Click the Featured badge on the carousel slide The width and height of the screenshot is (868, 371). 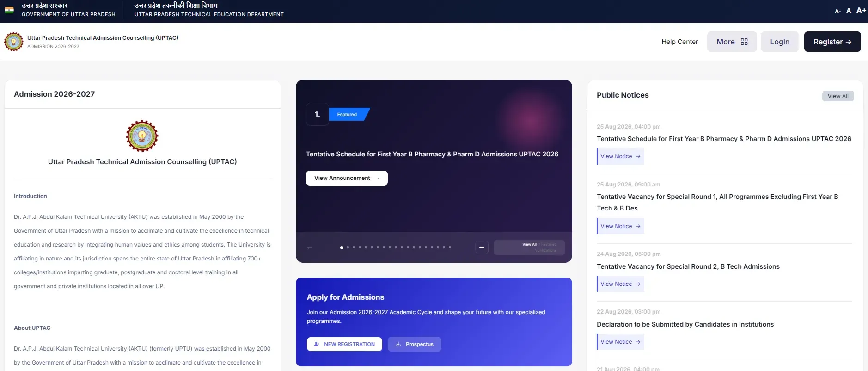(348, 114)
